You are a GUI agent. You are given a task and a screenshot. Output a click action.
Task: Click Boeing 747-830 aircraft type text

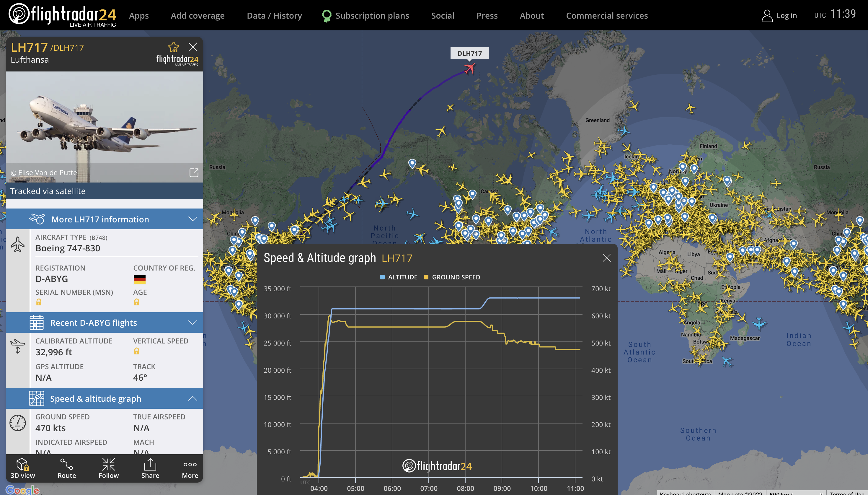tap(68, 248)
